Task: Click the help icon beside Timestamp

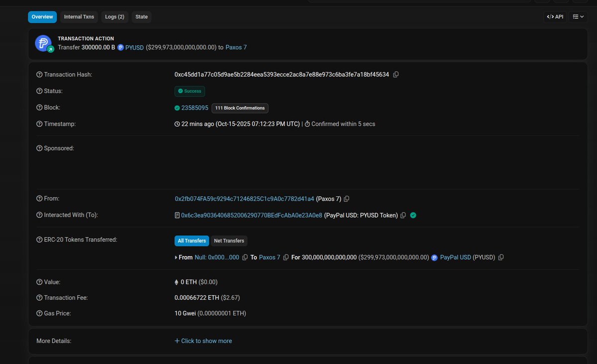Action: click(x=39, y=124)
